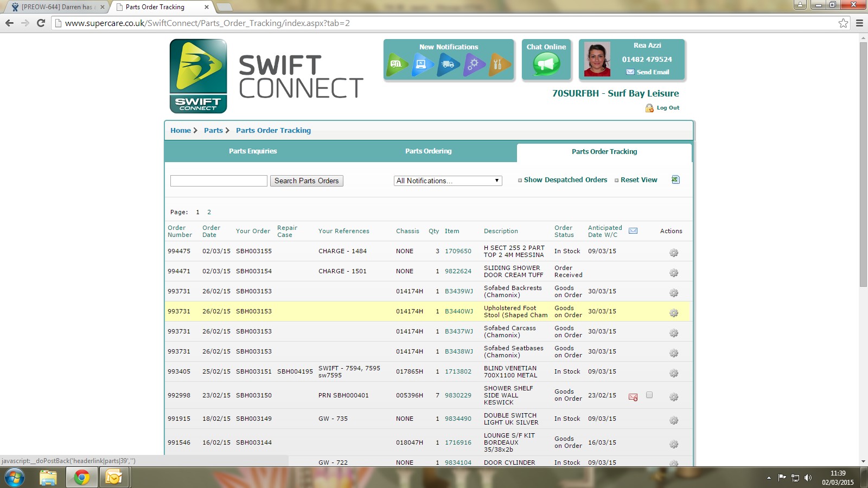Open item link 1709650

458,251
